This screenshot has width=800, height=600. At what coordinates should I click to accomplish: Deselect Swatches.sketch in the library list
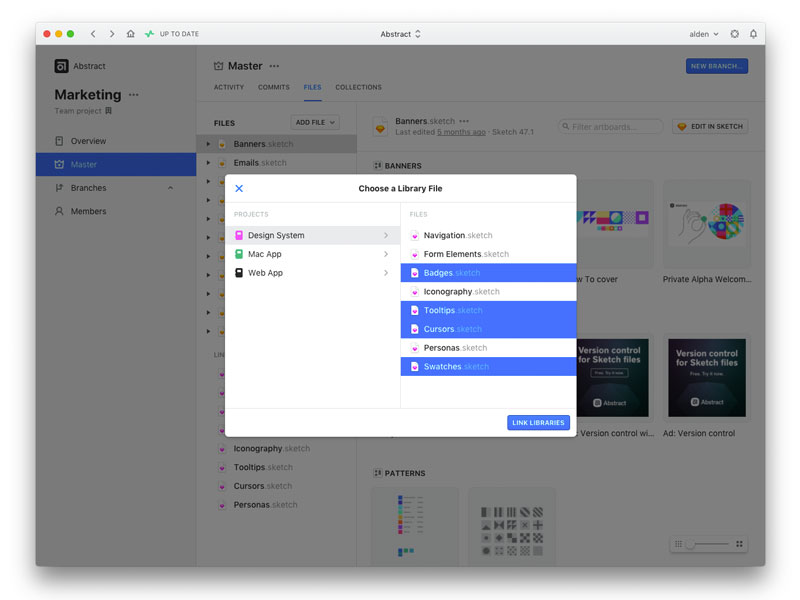488,366
